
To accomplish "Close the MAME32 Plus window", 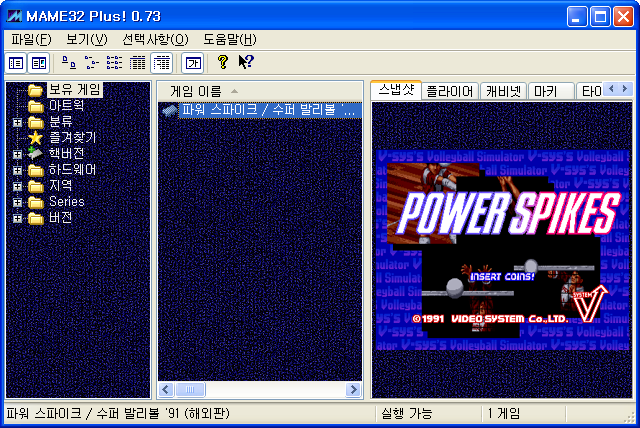I will (623, 17).
